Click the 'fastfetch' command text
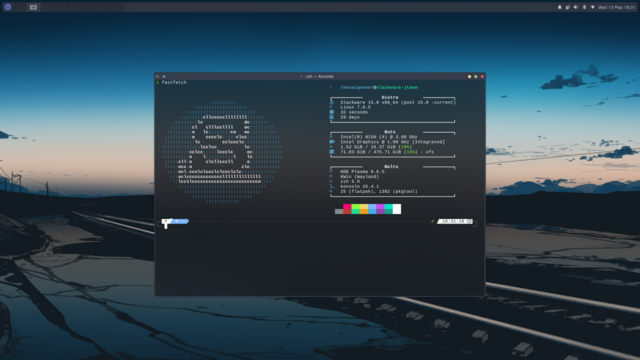Image resolution: width=640 pixels, height=360 pixels. [174, 82]
